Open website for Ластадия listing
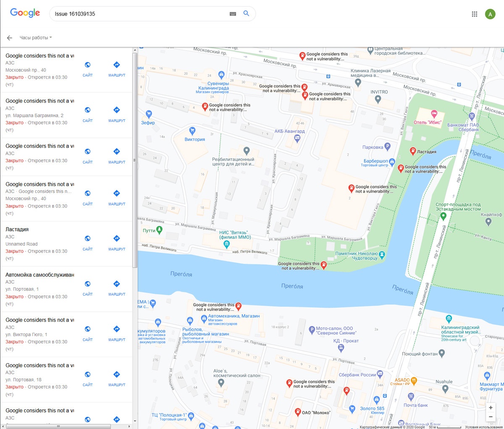 pyautogui.click(x=87, y=242)
